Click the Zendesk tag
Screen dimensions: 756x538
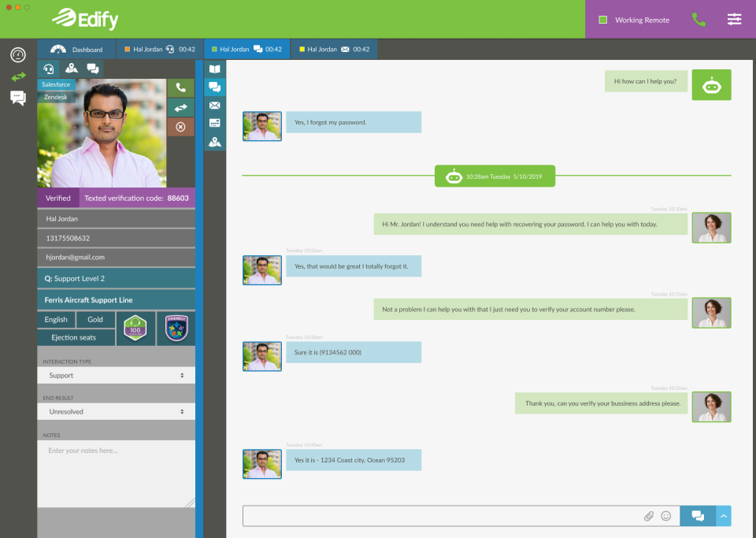click(56, 97)
